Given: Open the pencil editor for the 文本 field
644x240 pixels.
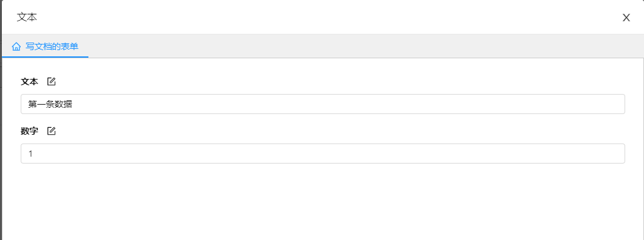Looking at the screenshot, I should click(x=51, y=81).
